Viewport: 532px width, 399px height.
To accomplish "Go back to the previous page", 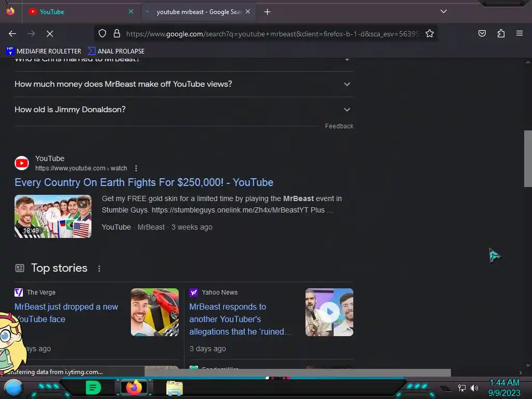I will click(x=12, y=34).
